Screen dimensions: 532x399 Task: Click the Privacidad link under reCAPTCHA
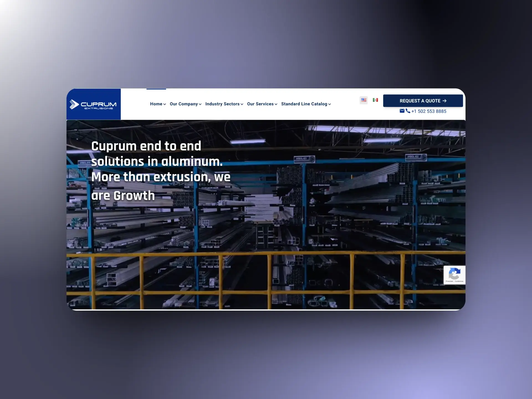449,281
